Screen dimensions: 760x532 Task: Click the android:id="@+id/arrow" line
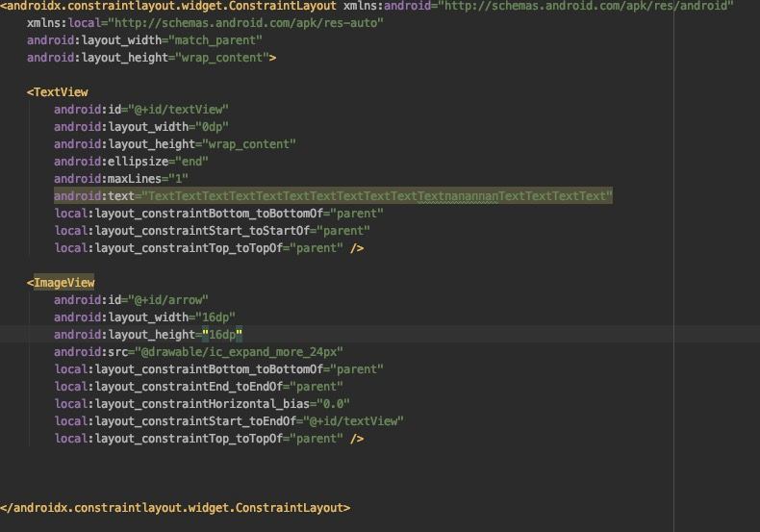pos(131,300)
